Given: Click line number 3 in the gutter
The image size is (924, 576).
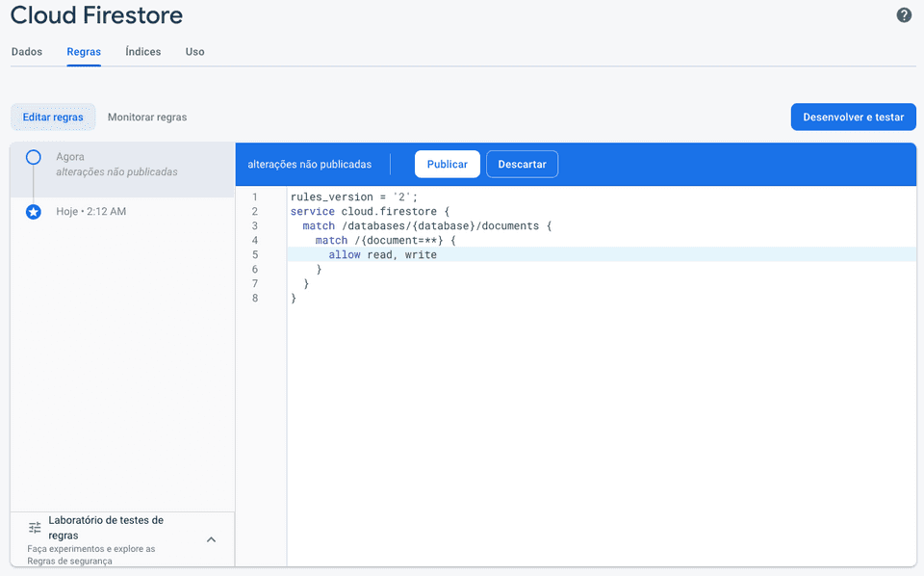Looking at the screenshot, I should [x=255, y=226].
